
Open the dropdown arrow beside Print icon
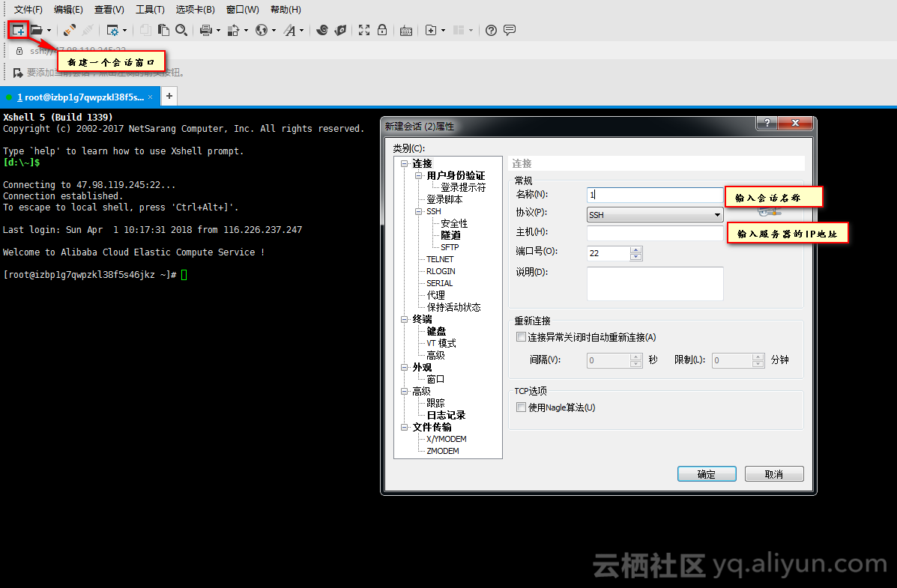point(218,30)
